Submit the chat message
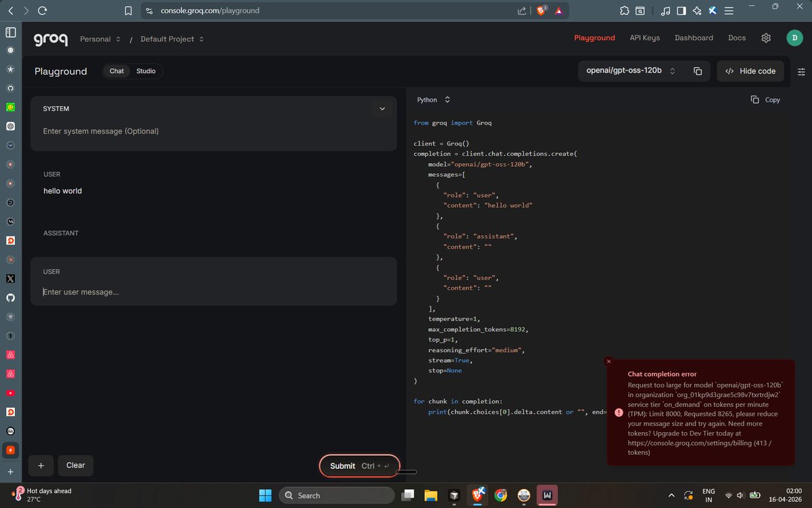 (359, 466)
